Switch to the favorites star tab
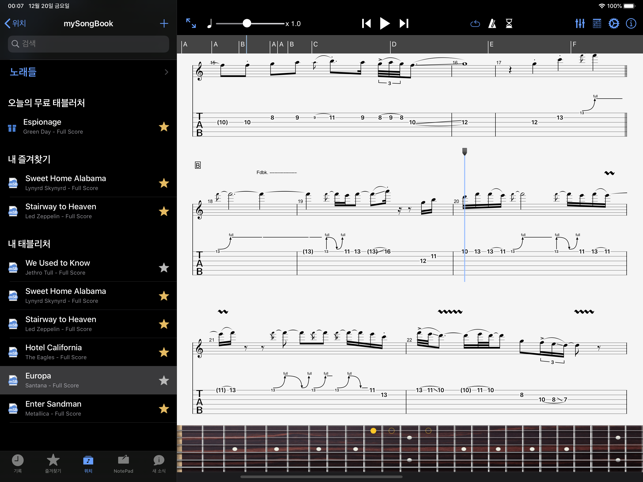This screenshot has width=643, height=482. point(53,464)
